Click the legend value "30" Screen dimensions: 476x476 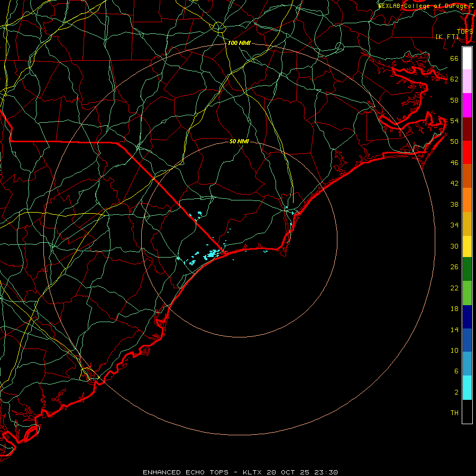coord(454,246)
